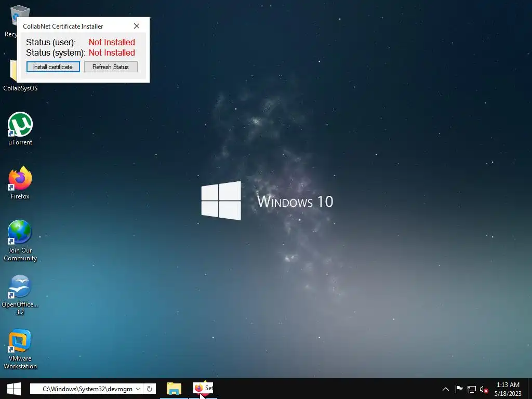Open the Firefox desktop shortcut
This screenshot has width=532, height=399.
click(x=20, y=183)
